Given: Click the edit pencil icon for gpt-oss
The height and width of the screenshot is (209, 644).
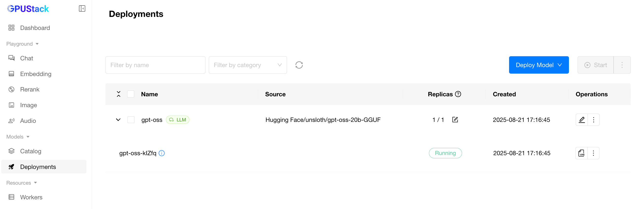Looking at the screenshot, I should coord(581,120).
